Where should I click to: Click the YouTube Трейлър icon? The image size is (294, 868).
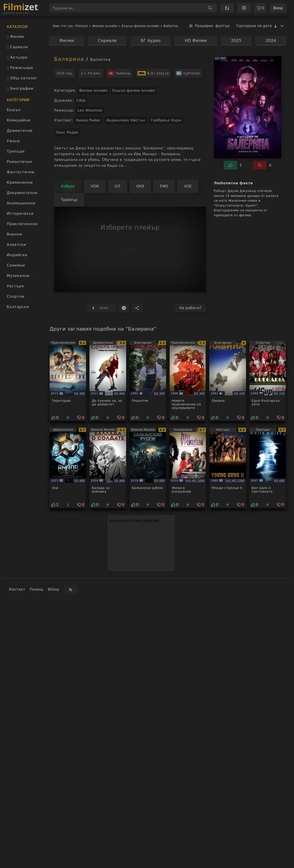pyautogui.click(x=111, y=73)
